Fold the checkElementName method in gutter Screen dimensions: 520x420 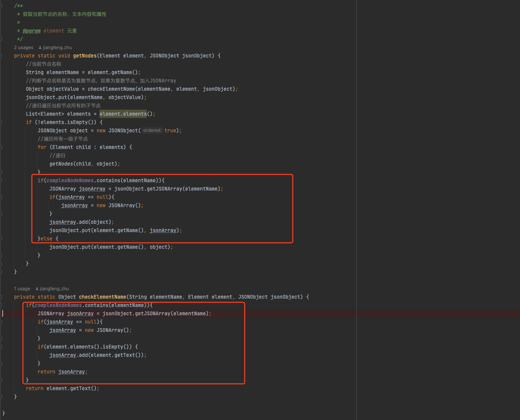point(1,297)
